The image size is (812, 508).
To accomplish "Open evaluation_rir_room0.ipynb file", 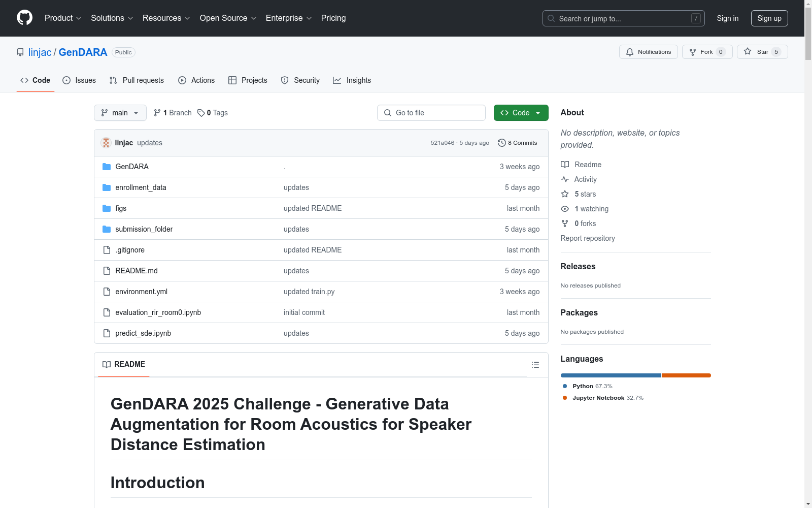I will click(158, 312).
